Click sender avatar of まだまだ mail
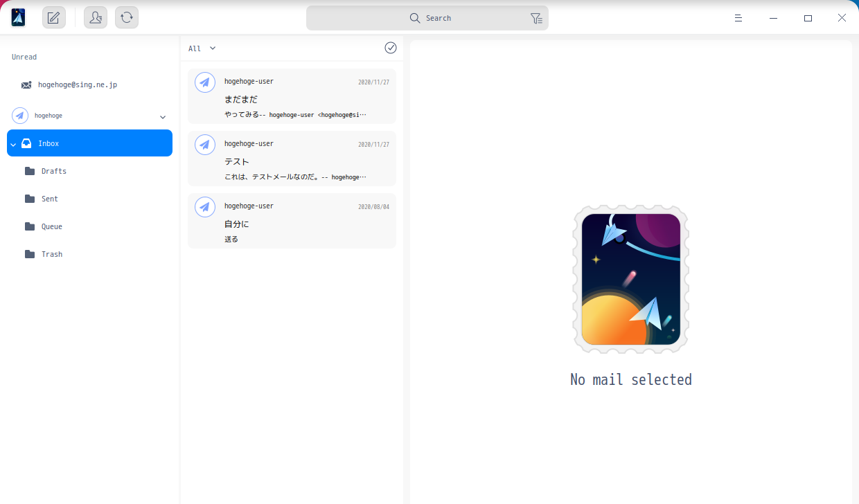The image size is (859, 504). [204, 82]
